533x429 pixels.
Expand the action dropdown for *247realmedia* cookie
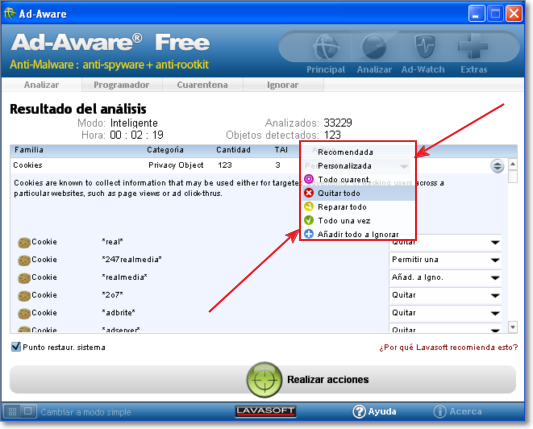495,260
